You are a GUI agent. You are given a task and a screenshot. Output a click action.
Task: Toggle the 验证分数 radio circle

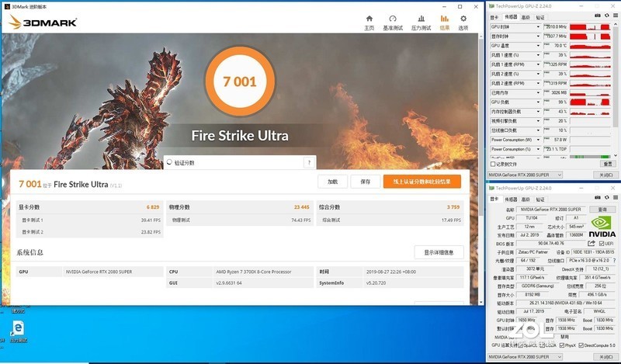[169, 162]
